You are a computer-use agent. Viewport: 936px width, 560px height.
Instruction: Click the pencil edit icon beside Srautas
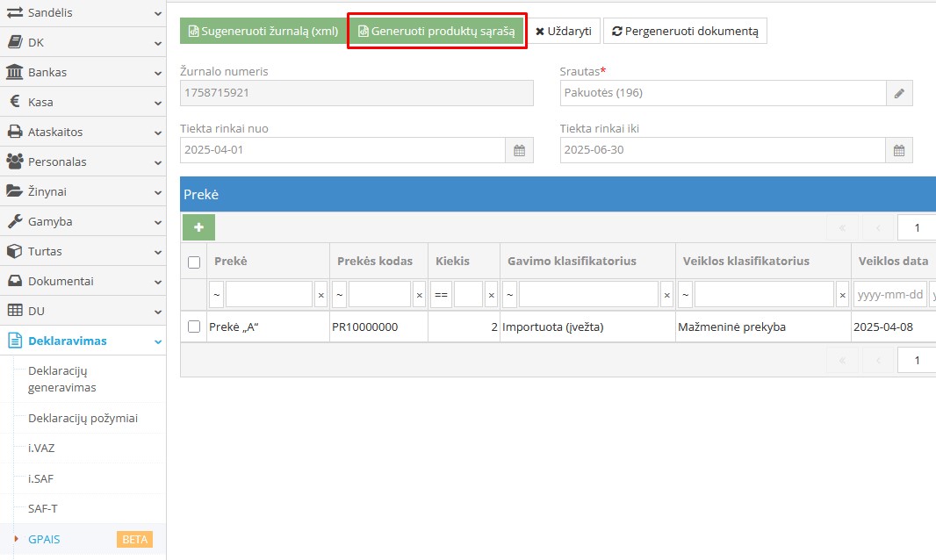[898, 93]
